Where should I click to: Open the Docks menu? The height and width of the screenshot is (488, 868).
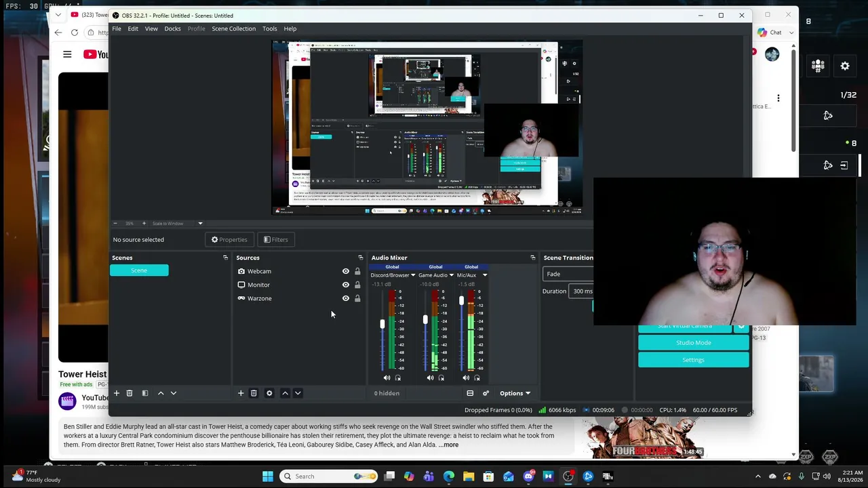[x=172, y=28]
